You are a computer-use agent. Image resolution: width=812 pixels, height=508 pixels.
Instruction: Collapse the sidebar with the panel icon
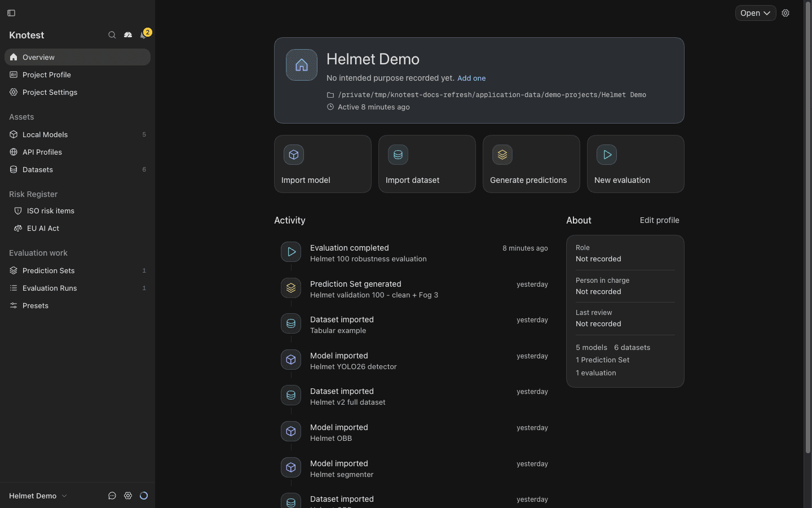point(11,13)
